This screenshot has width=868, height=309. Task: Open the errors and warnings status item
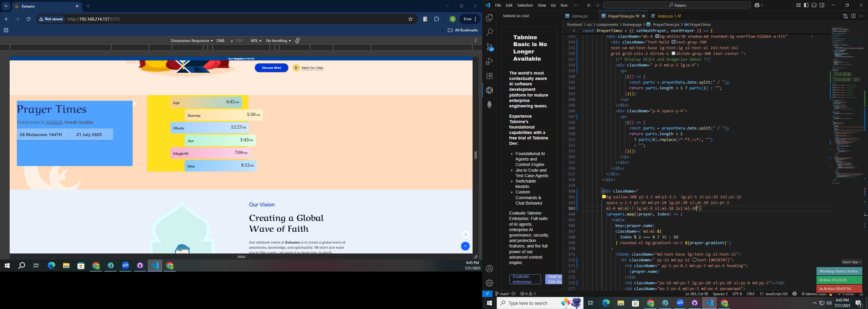(528, 294)
